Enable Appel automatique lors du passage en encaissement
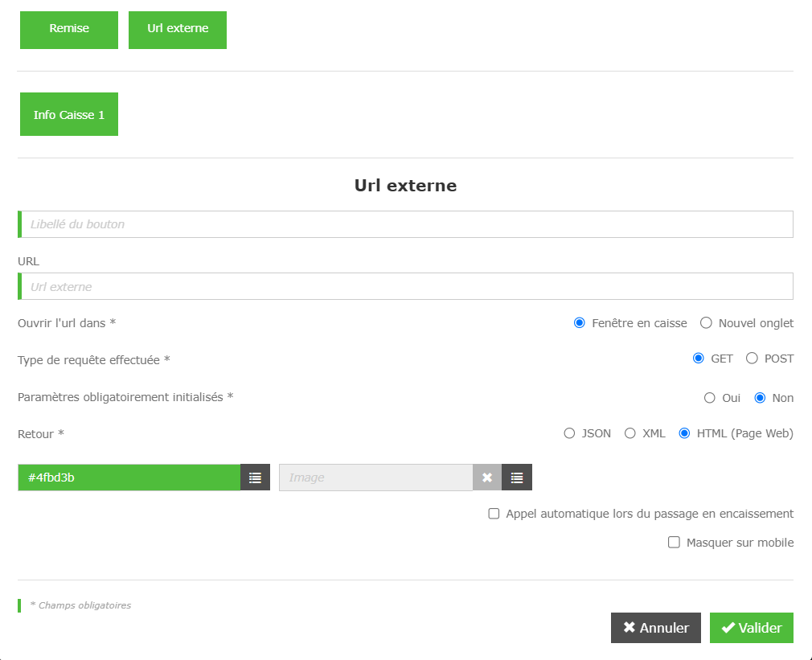The height and width of the screenshot is (660, 812). click(494, 514)
